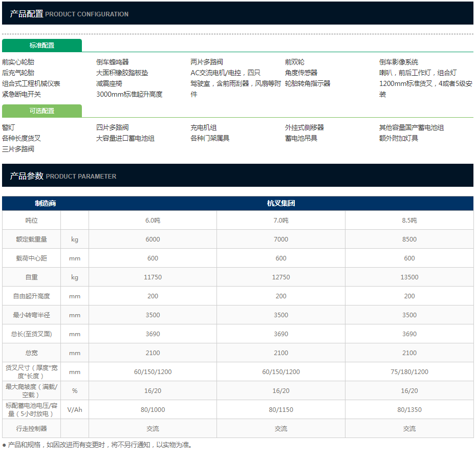Click the 紧急断电开关 configuration item
This screenshot has height=459, width=476.
coord(21,94)
